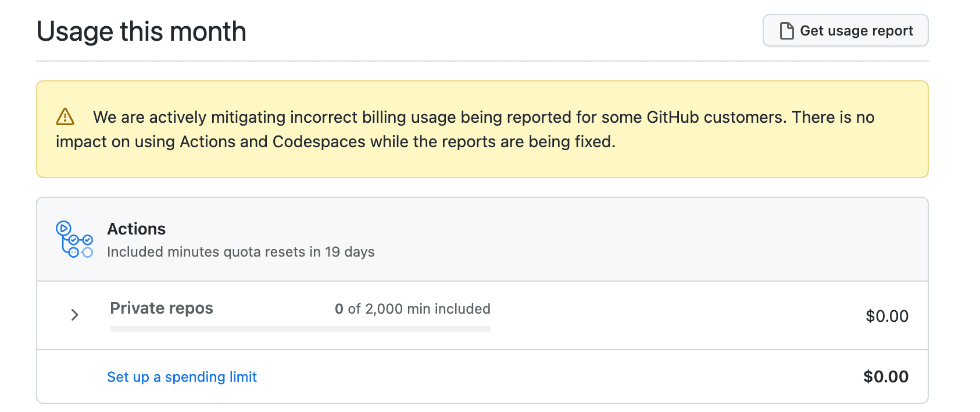Click the file icon in Get usage report
This screenshot has height=412, width=980.
(786, 31)
